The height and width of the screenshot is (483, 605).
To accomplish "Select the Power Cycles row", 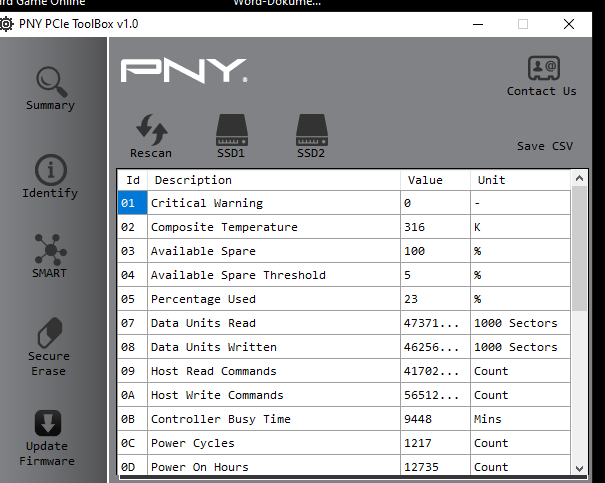I will tap(344, 443).
